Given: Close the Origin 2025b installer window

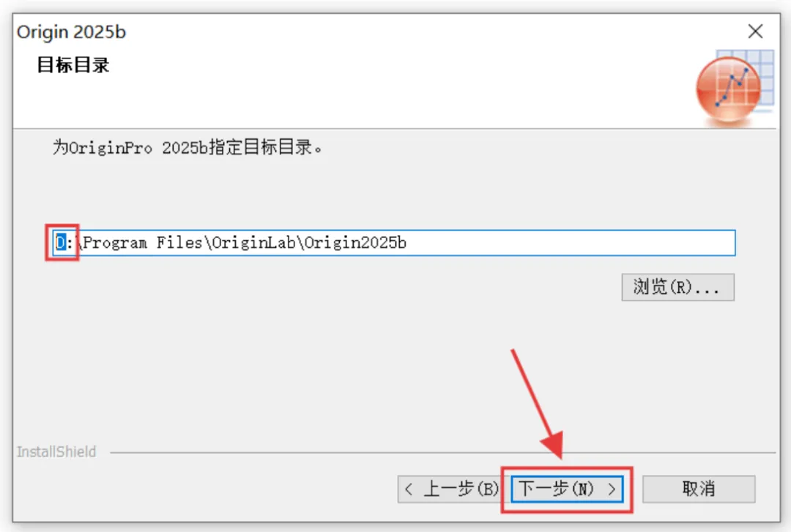Looking at the screenshot, I should (755, 31).
